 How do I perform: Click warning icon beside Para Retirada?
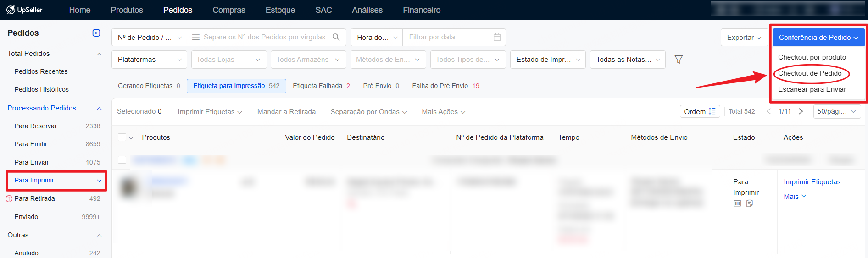(x=9, y=199)
